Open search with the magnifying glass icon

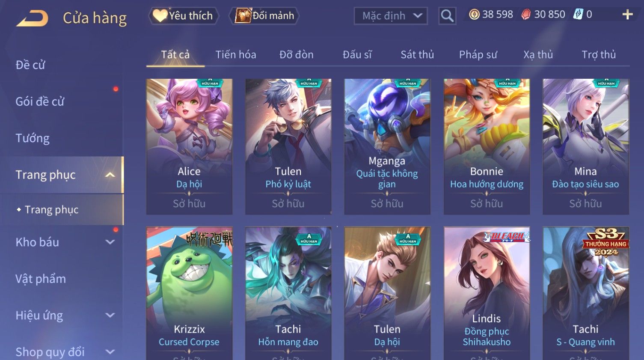(447, 16)
